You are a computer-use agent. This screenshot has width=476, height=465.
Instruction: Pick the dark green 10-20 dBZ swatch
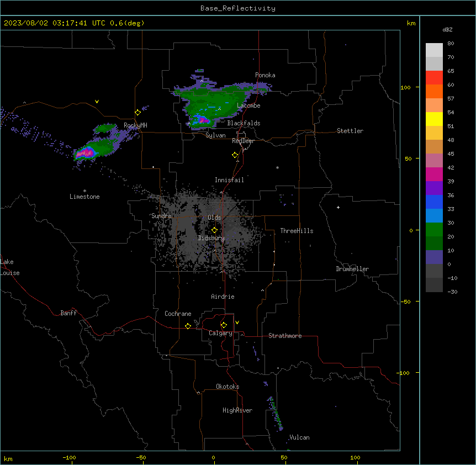tap(434, 244)
